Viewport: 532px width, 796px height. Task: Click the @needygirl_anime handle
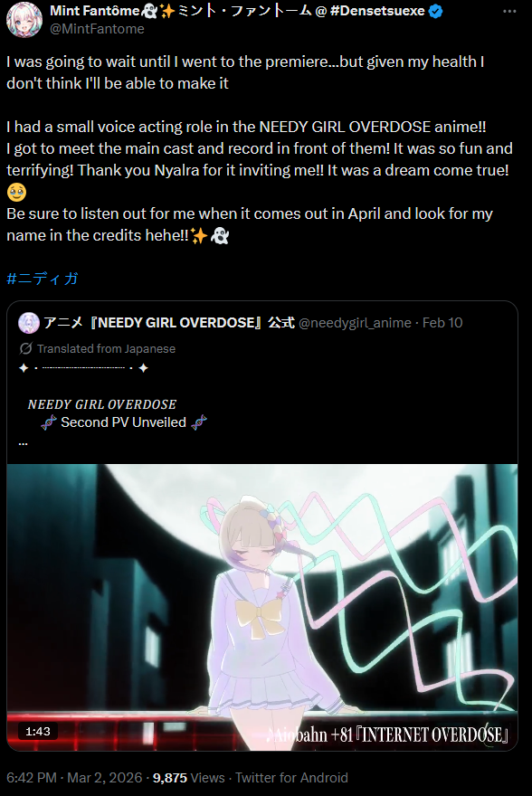tap(355, 323)
